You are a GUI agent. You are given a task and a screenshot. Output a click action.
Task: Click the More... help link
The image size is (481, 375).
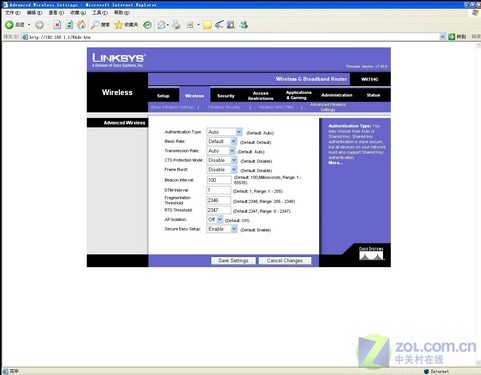pyautogui.click(x=335, y=163)
